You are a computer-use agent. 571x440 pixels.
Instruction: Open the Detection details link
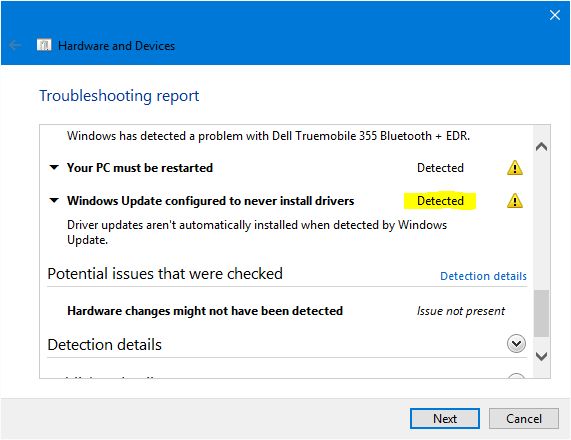483,276
